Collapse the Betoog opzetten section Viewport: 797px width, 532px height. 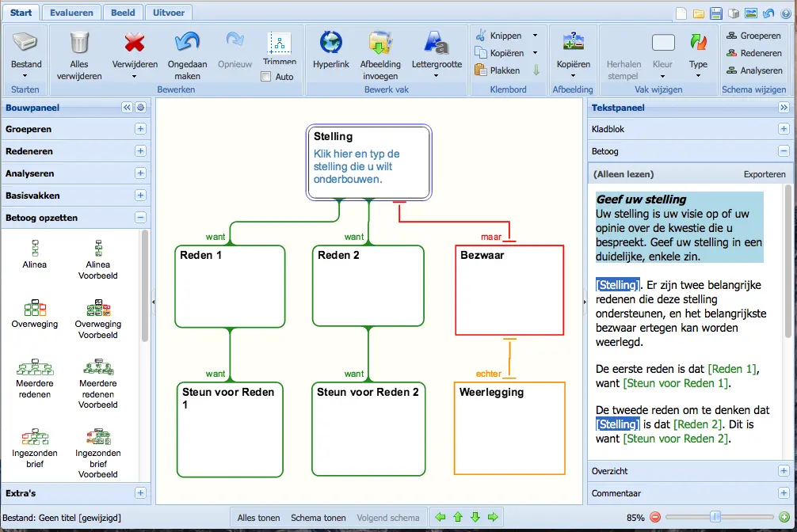click(x=140, y=218)
